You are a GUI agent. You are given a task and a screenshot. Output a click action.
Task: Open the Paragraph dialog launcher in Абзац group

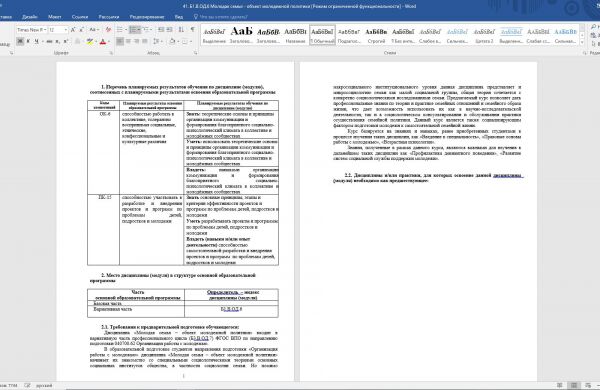(x=196, y=53)
